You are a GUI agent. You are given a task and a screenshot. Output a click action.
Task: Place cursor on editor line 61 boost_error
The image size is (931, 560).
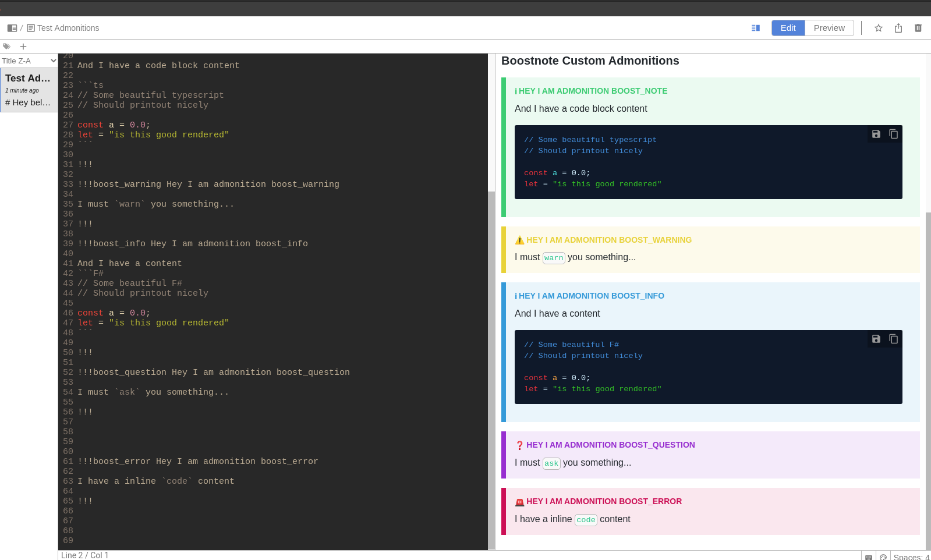tap(198, 461)
